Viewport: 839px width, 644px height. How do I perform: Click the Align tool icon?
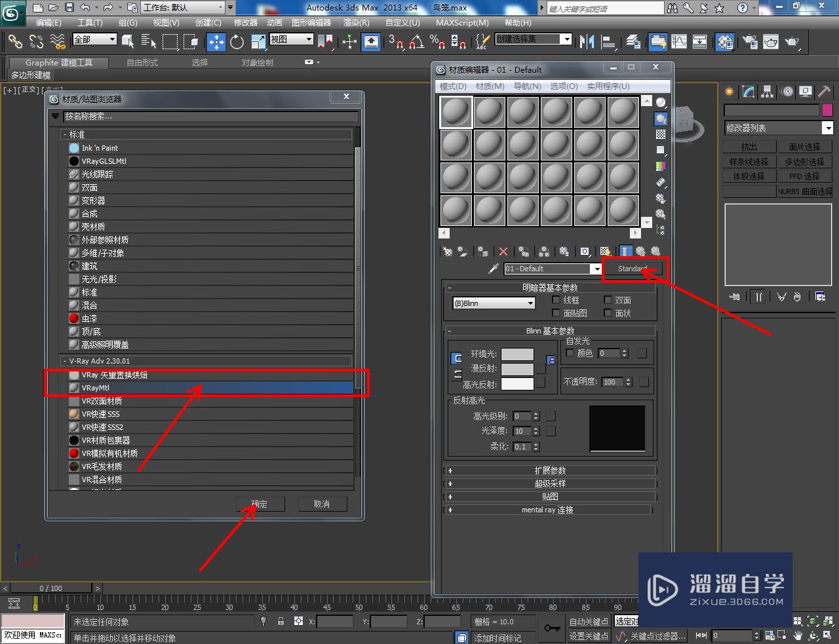(x=609, y=42)
